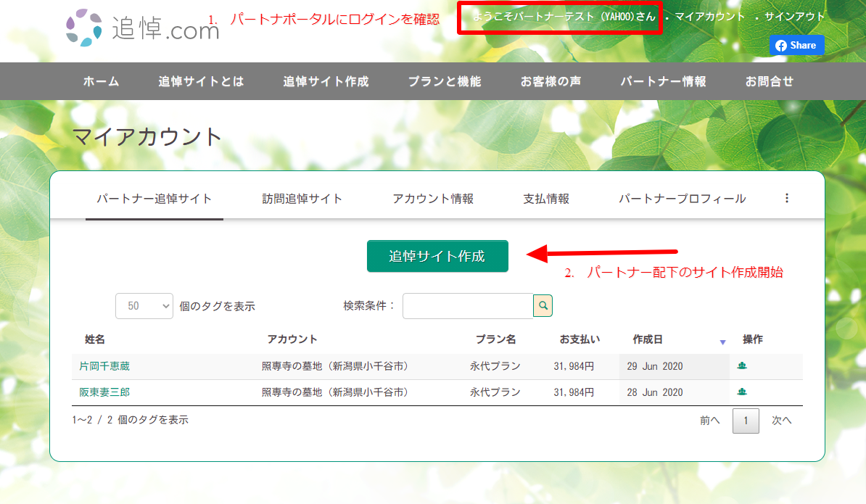Click the magnifier search icon
The image size is (866, 504).
(x=543, y=306)
